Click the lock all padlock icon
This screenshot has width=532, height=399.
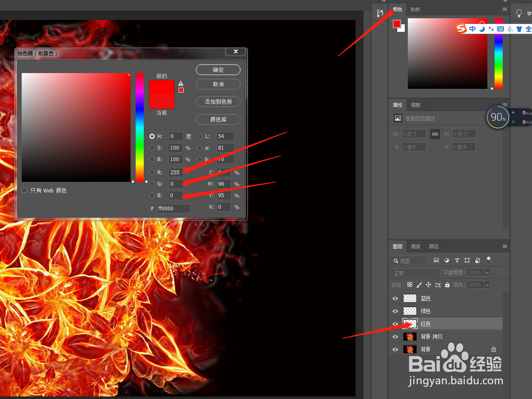point(447,285)
